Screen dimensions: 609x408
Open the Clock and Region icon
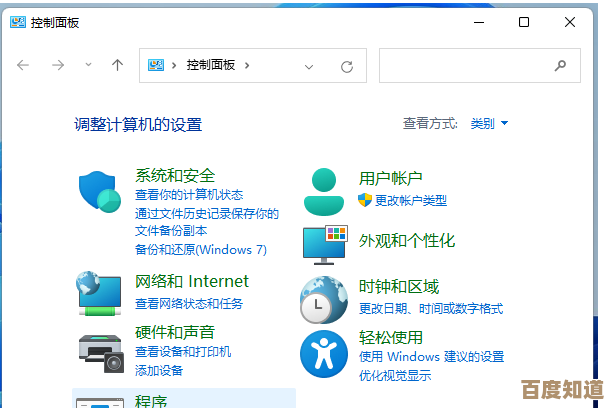click(323, 298)
